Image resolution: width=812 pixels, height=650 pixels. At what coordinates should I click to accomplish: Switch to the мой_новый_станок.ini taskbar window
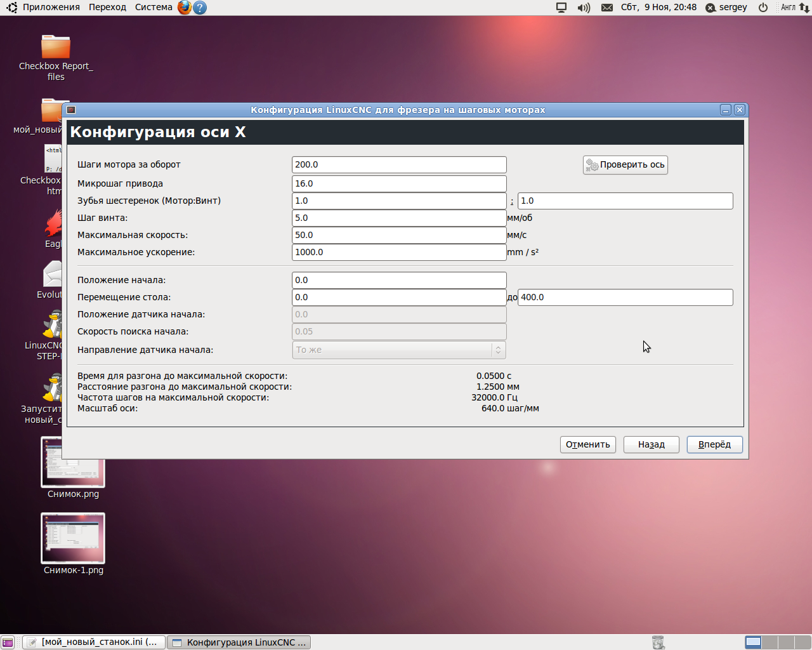click(x=94, y=642)
